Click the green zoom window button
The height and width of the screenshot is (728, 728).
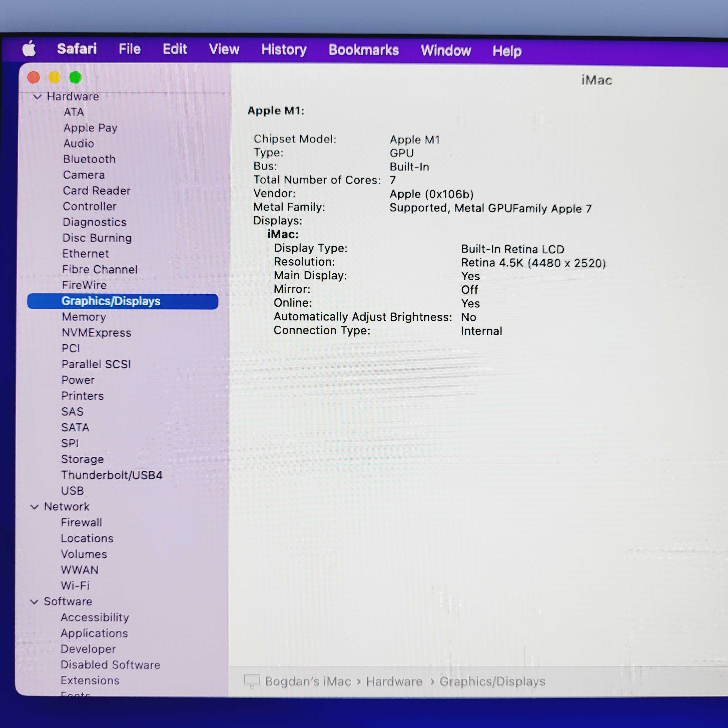point(75,78)
